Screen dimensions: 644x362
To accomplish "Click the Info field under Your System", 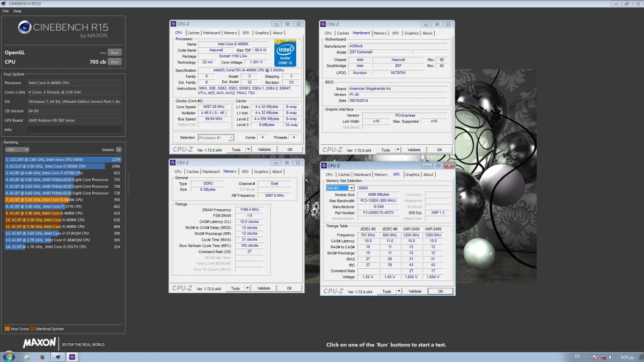I will pos(74,130).
